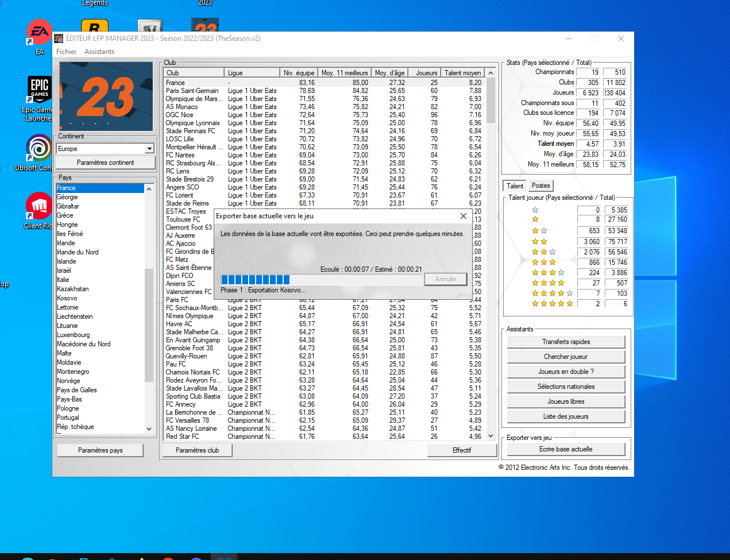The height and width of the screenshot is (560, 730).
Task: Select Red Star FC club row
Action: point(325,437)
